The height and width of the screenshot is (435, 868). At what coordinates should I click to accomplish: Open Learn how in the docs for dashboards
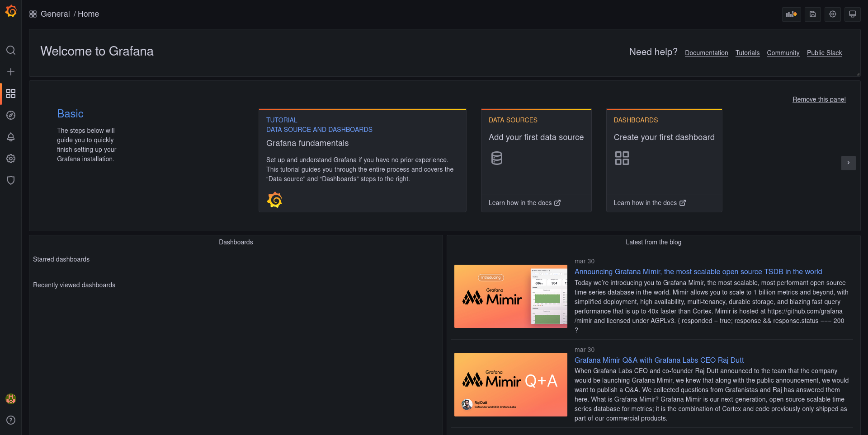point(650,203)
